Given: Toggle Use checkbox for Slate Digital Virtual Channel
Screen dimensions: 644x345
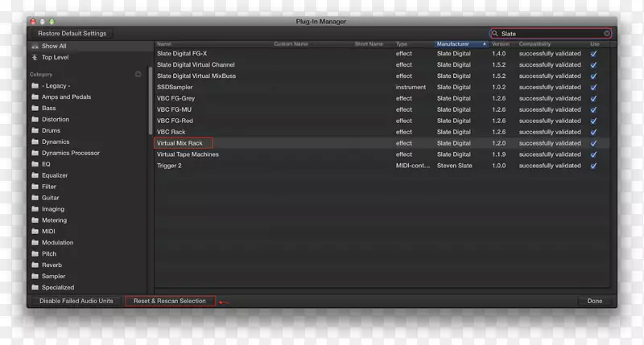Looking at the screenshot, I should click(x=593, y=65).
